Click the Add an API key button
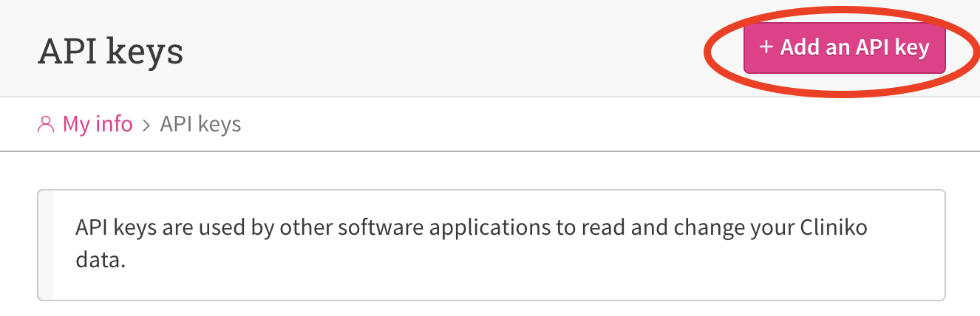Image resolution: width=980 pixels, height=316 pixels. [x=844, y=48]
